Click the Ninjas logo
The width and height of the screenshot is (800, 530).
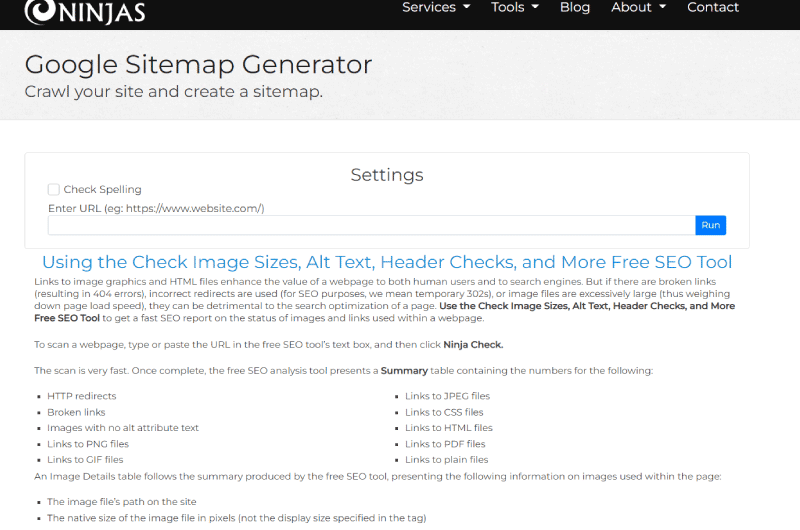[x=85, y=12]
